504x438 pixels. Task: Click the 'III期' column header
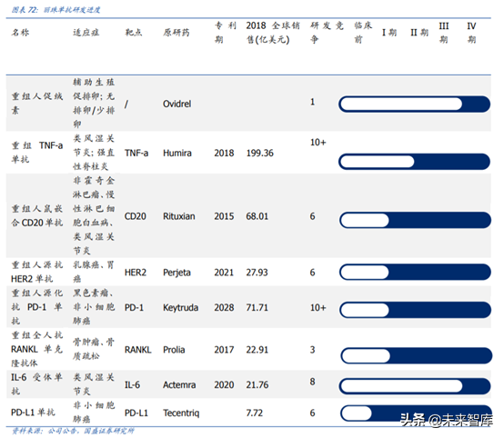coord(444,33)
